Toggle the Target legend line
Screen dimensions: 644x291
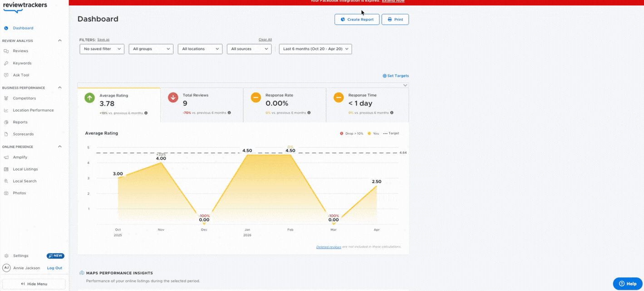[391, 133]
